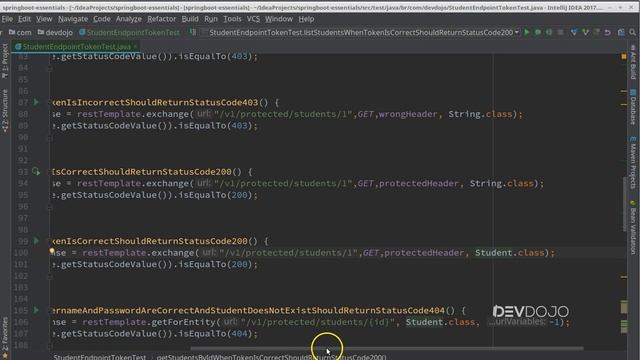Open the File menu
This screenshot has height=360, width=640.
pos(7,19)
